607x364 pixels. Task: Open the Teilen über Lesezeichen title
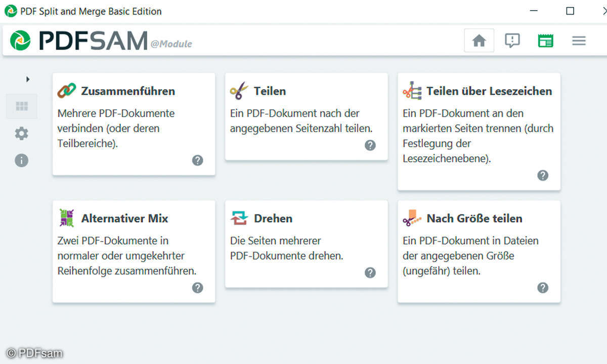(489, 92)
